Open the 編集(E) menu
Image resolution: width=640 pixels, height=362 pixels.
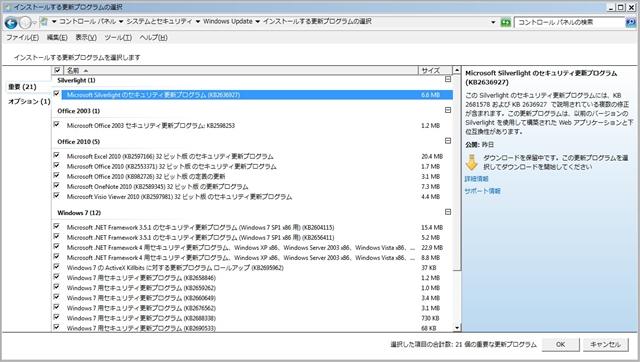coord(57,38)
